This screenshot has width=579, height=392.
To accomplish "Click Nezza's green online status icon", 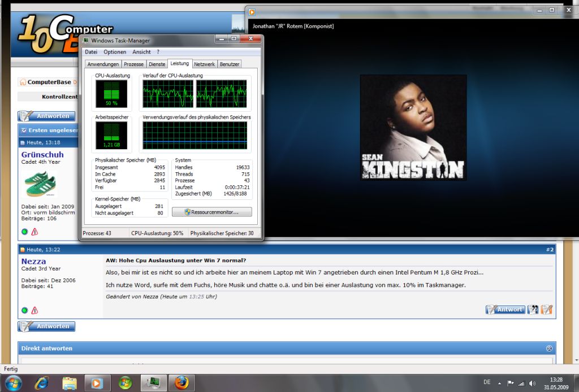I will (25, 310).
